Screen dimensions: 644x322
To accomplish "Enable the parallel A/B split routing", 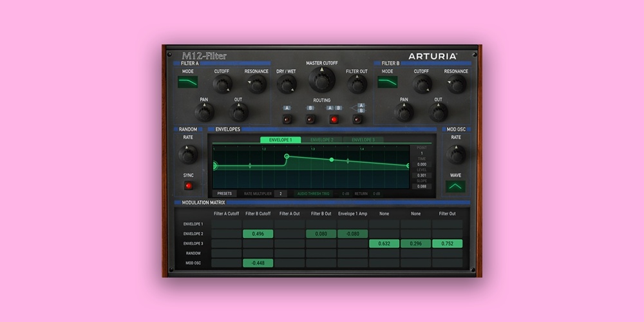I will click(357, 119).
